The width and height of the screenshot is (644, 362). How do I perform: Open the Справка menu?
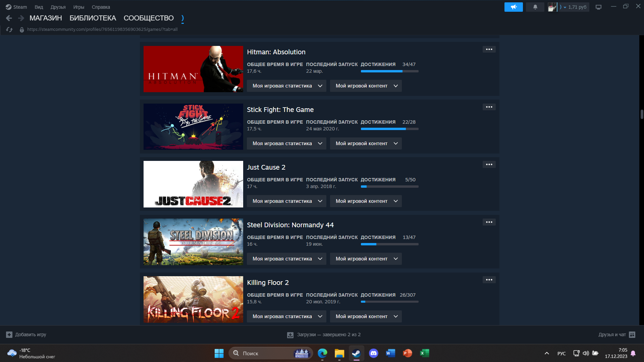(101, 7)
